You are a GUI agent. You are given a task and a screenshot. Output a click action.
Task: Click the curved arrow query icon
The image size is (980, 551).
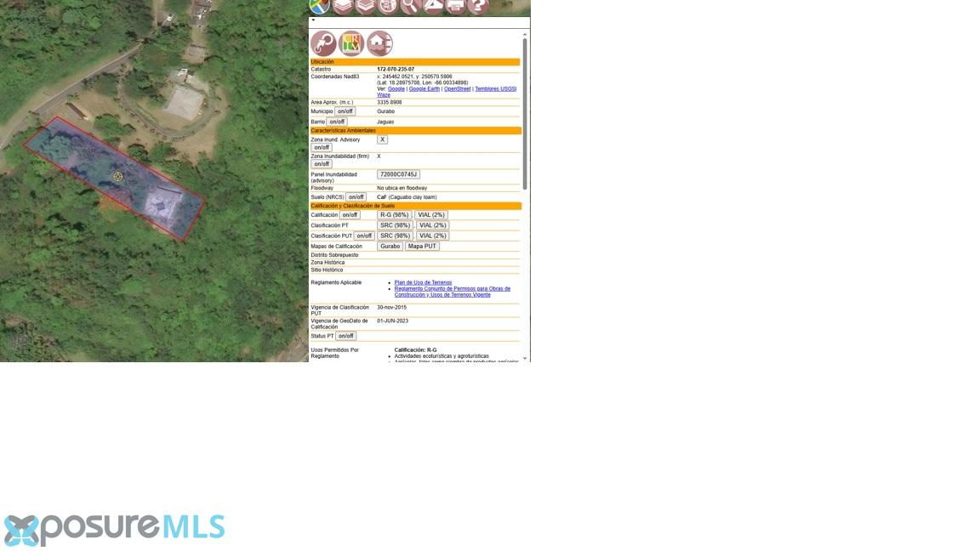[x=323, y=43]
